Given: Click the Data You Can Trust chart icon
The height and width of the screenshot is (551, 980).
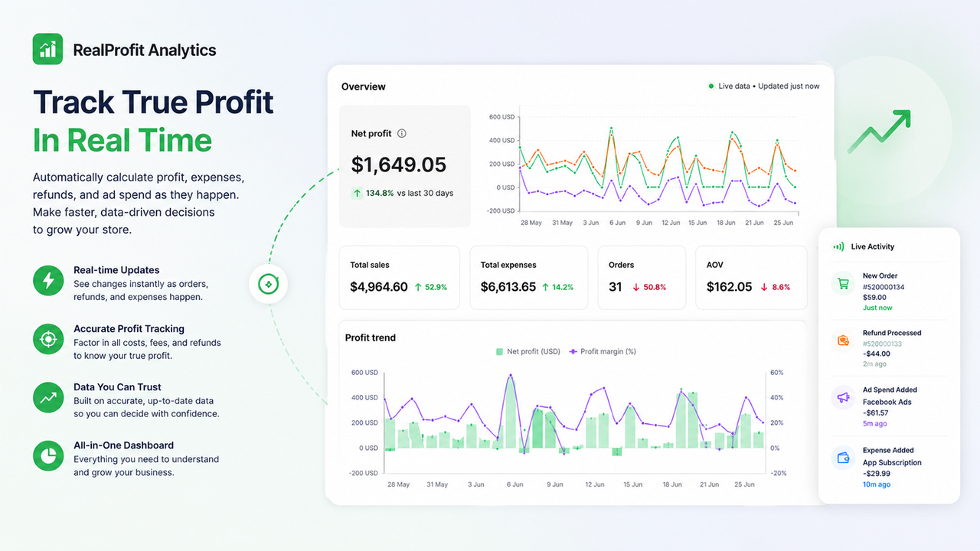Looking at the screenshot, I should [x=48, y=397].
